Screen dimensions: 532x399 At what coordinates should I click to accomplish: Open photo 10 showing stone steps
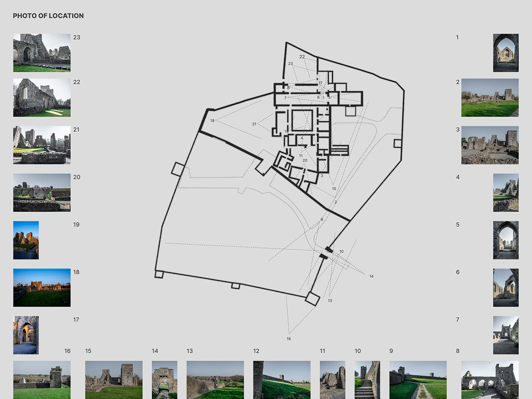(x=367, y=380)
